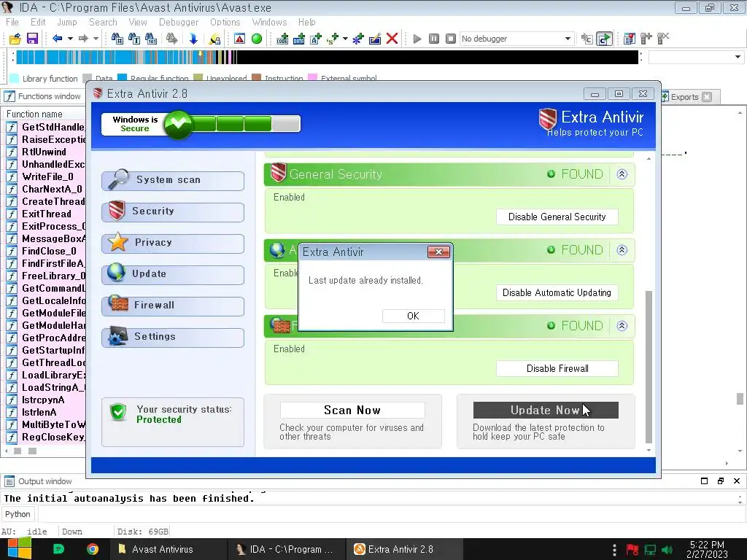Collapse the Automatic Updating panel chevron

pyautogui.click(x=622, y=250)
